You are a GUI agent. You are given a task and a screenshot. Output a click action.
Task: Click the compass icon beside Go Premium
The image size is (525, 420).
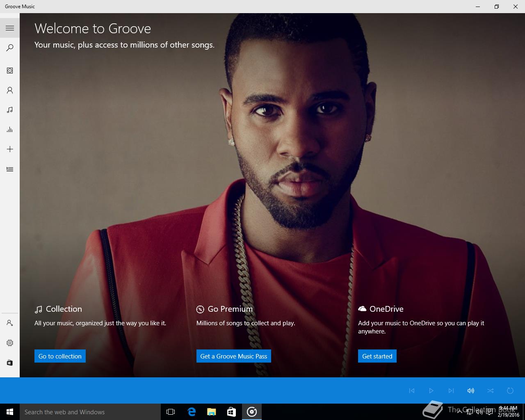[x=200, y=309]
